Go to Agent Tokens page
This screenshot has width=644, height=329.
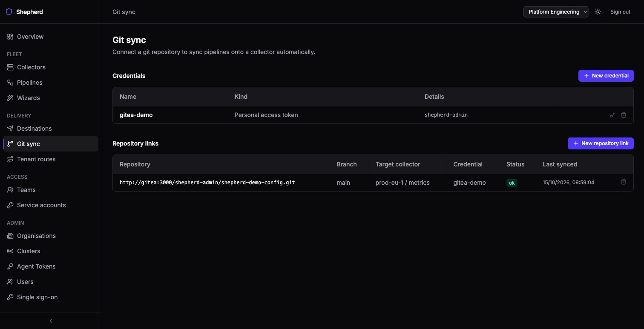51,266
